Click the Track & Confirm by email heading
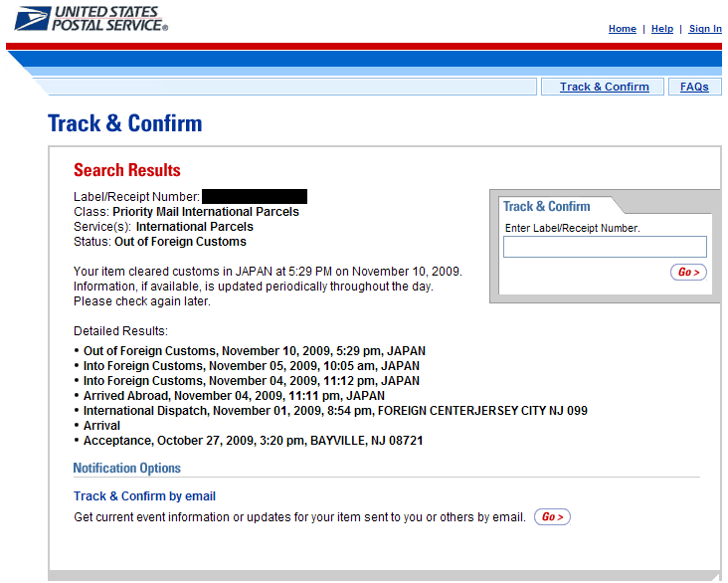 click(x=144, y=496)
